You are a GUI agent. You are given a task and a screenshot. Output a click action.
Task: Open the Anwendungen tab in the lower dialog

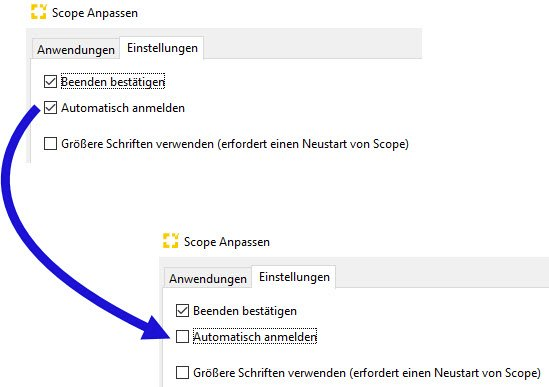(x=208, y=279)
